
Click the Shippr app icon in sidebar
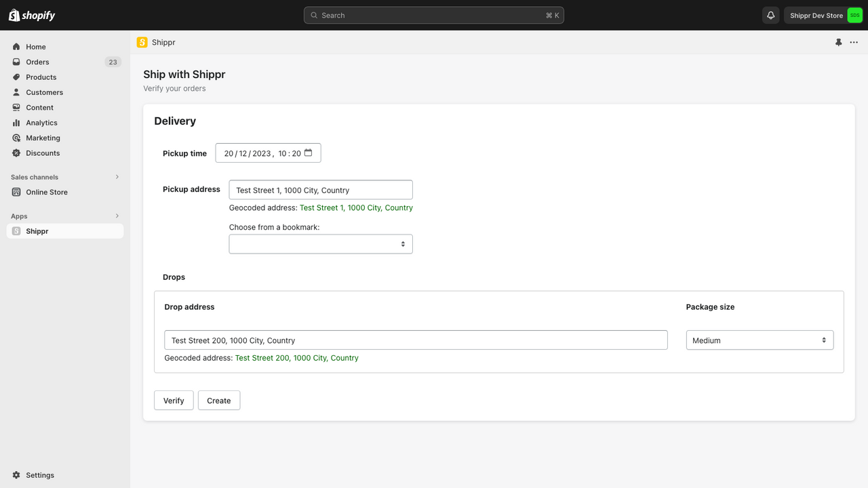point(16,231)
